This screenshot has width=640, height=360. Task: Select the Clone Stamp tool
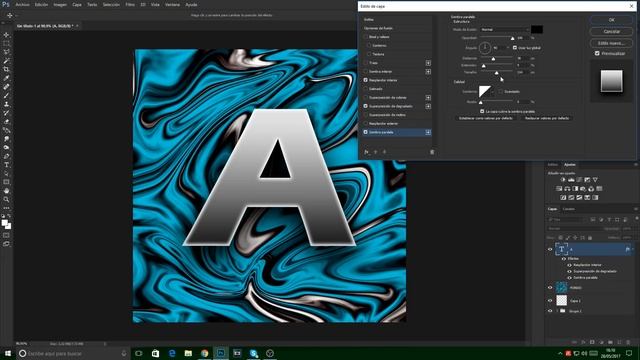pyautogui.click(x=7, y=104)
